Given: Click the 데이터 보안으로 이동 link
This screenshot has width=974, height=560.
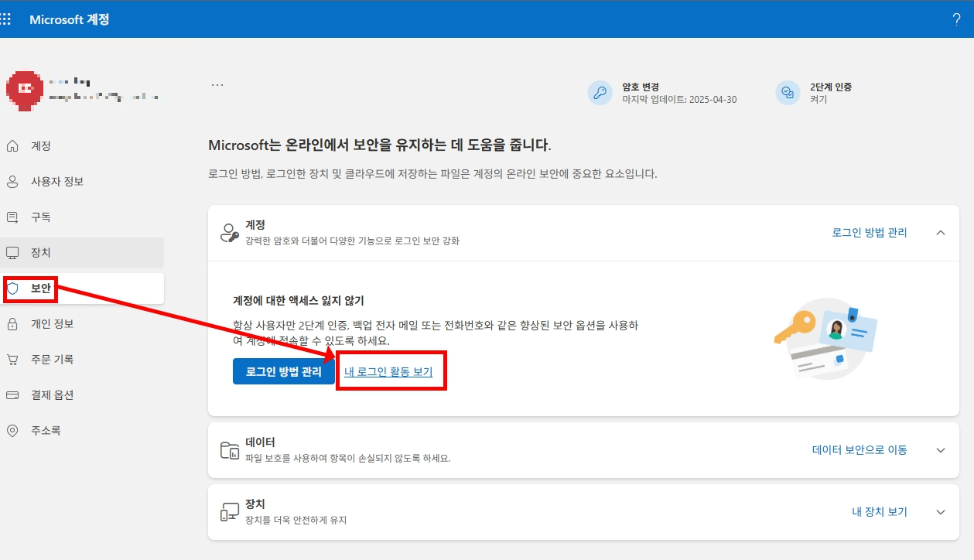Looking at the screenshot, I should point(860,450).
